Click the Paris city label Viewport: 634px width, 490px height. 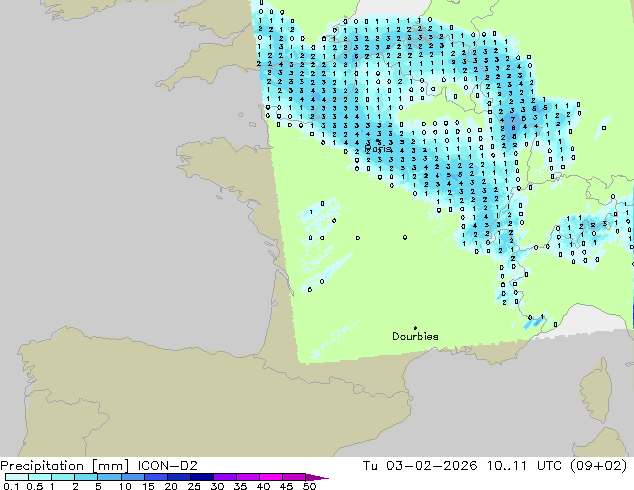[x=378, y=149]
